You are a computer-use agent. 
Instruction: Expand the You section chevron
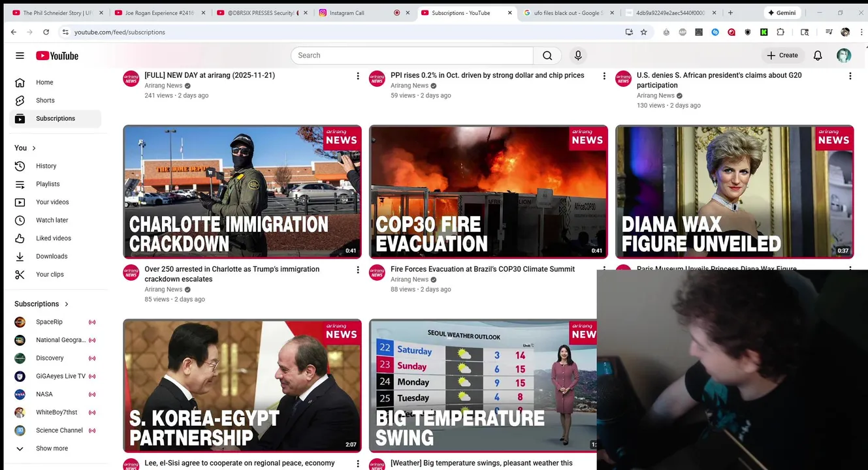34,148
